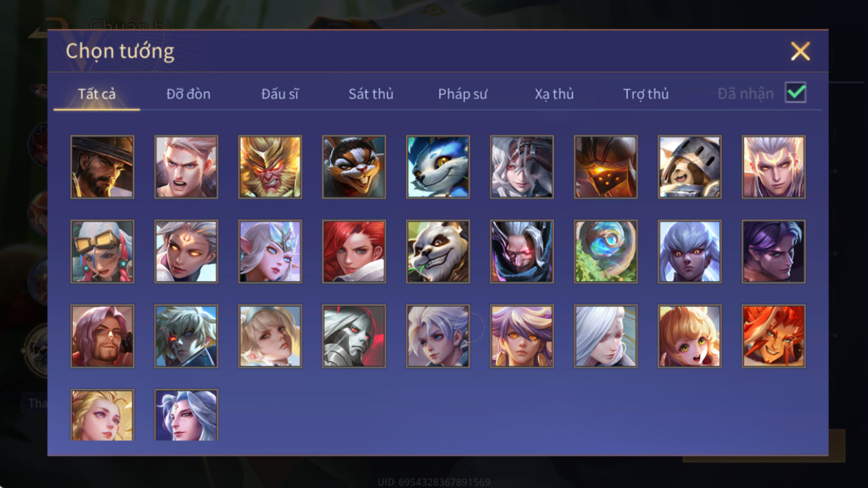868x488 pixels.
Task: Open the Đấu sĩ tab
Action: point(279,94)
